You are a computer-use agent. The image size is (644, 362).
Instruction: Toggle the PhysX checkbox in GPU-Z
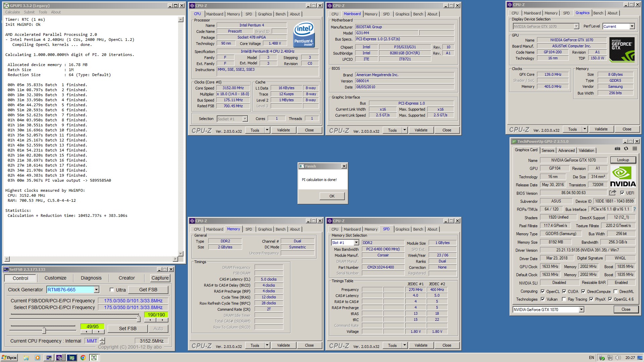[x=591, y=299]
